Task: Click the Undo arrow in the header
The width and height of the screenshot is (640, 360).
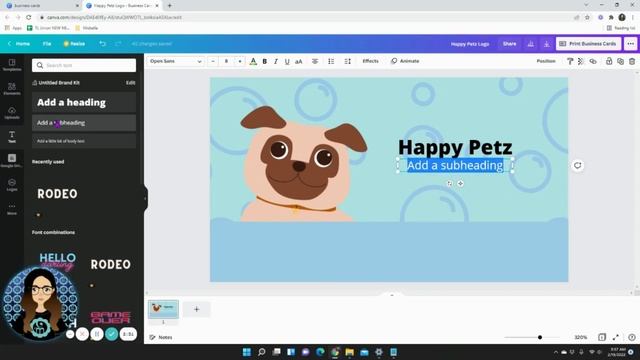Action: 102,44
